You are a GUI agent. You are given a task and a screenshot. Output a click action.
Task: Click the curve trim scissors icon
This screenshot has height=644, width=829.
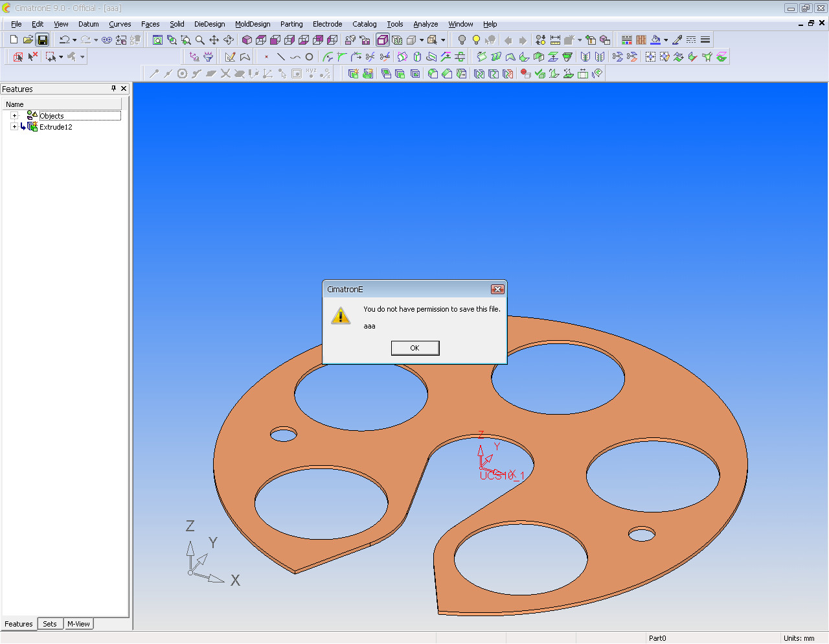pyautogui.click(x=370, y=56)
